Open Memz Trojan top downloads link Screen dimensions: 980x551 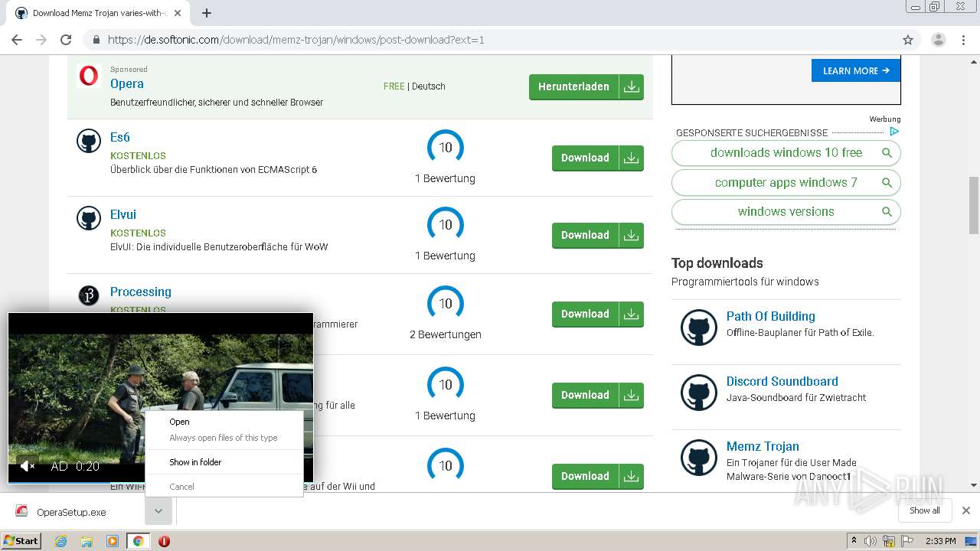(x=763, y=446)
